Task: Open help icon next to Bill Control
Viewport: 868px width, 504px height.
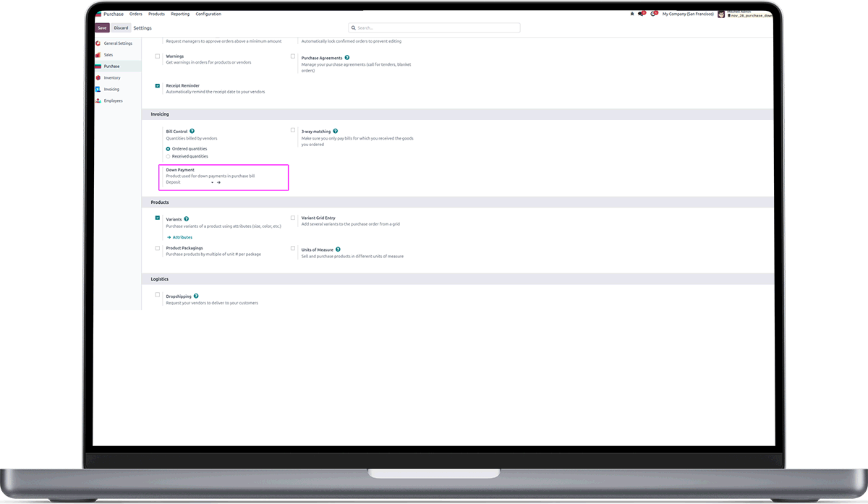Action: coord(192,132)
